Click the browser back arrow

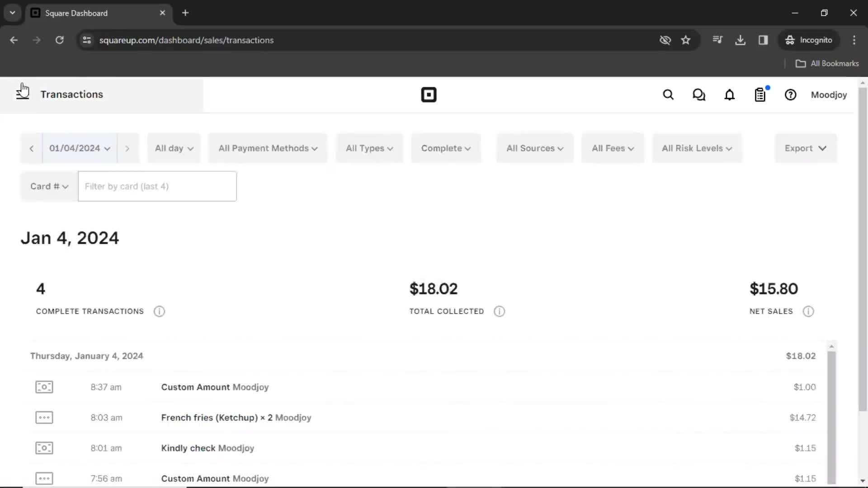tap(14, 40)
